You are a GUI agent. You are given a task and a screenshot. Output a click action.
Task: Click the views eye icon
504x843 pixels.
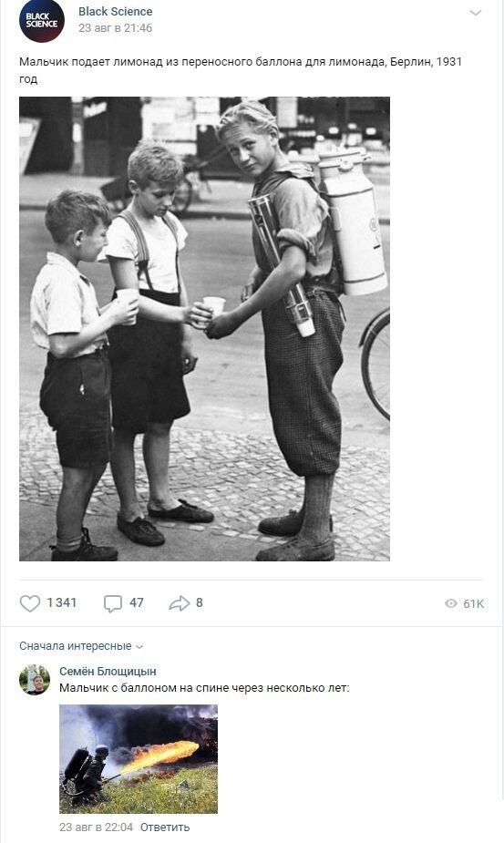(451, 603)
